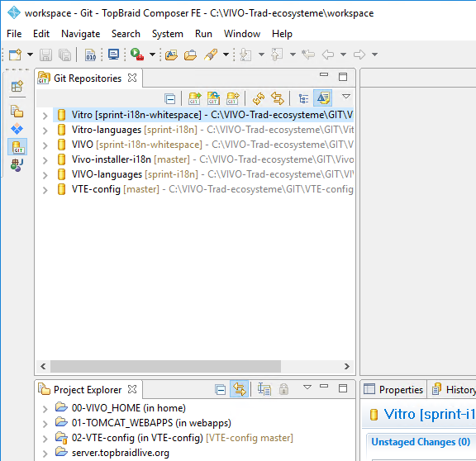Image resolution: width=476 pixels, height=461 pixels.
Task: Open the Navigate menu
Action: pyautogui.click(x=80, y=34)
